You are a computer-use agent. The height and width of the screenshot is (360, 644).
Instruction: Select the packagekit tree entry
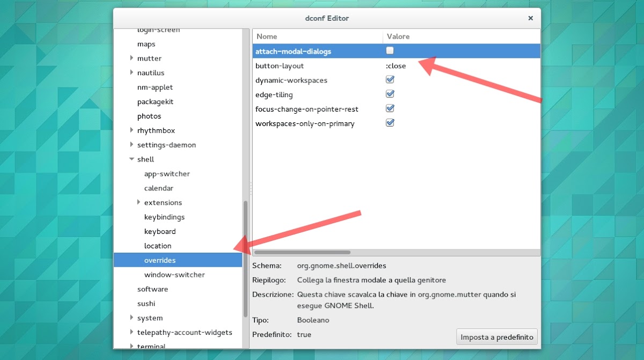click(155, 101)
